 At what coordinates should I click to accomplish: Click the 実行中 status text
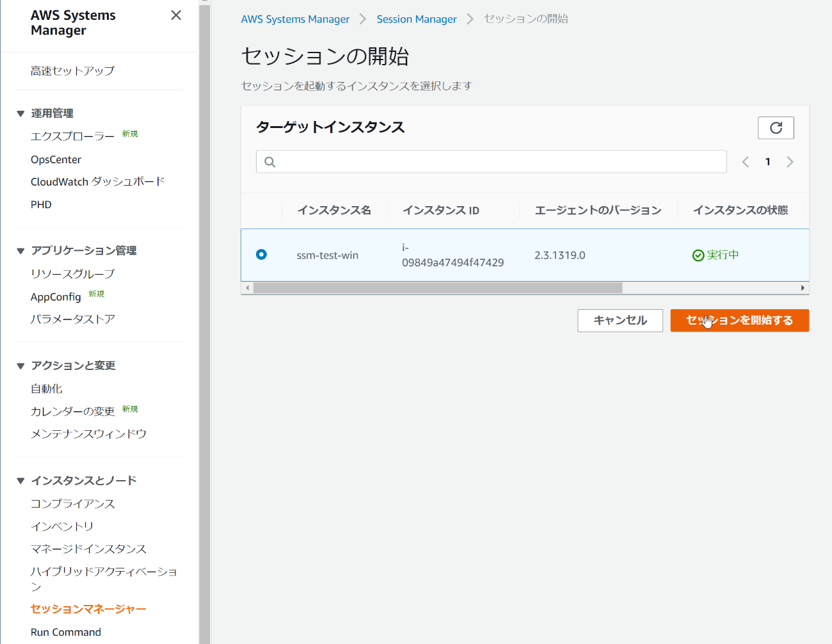[x=723, y=255]
